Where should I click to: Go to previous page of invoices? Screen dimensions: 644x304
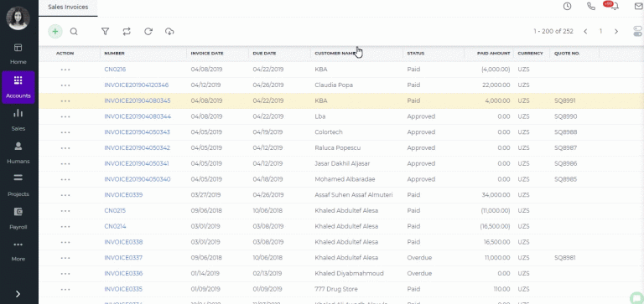585,31
